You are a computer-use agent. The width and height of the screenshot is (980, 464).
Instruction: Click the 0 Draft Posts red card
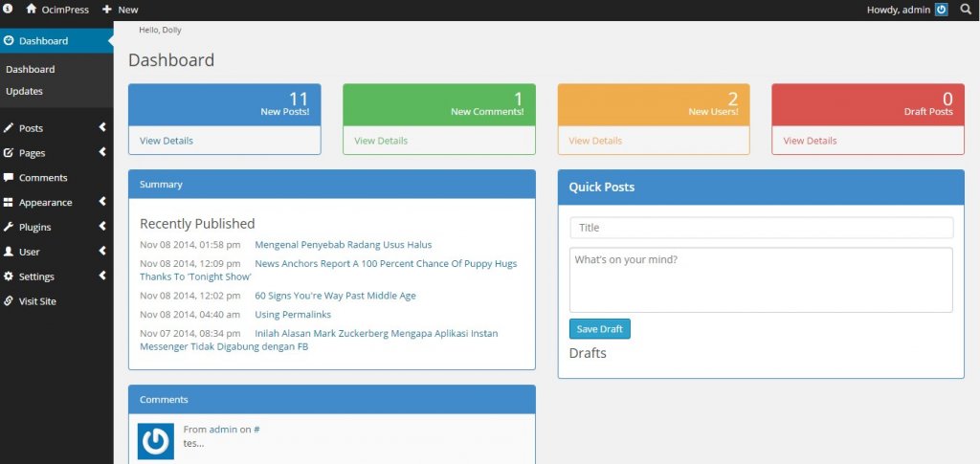[868, 105]
